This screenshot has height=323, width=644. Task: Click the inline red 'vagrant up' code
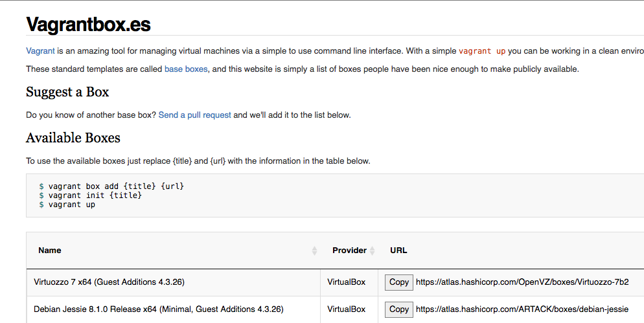pos(482,51)
